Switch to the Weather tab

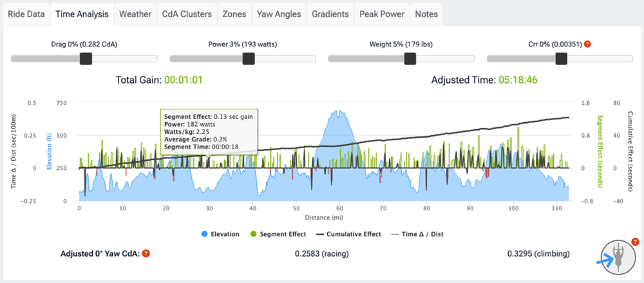click(135, 14)
